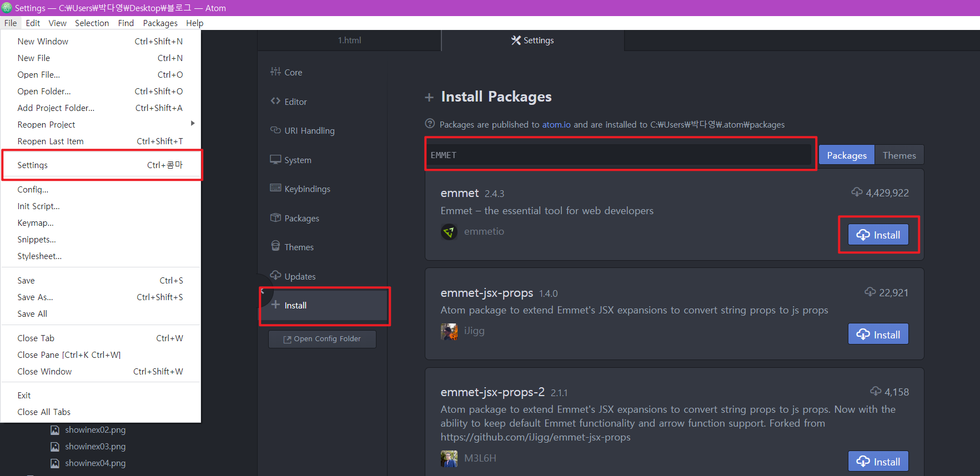Open Stylesheet... from File menu
The height and width of the screenshot is (476, 980).
tap(100, 256)
